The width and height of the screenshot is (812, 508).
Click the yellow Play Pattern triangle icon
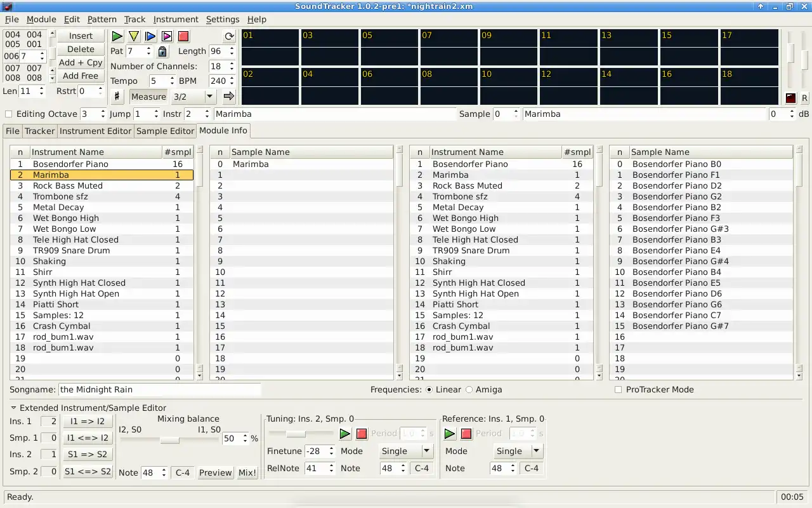click(x=134, y=36)
